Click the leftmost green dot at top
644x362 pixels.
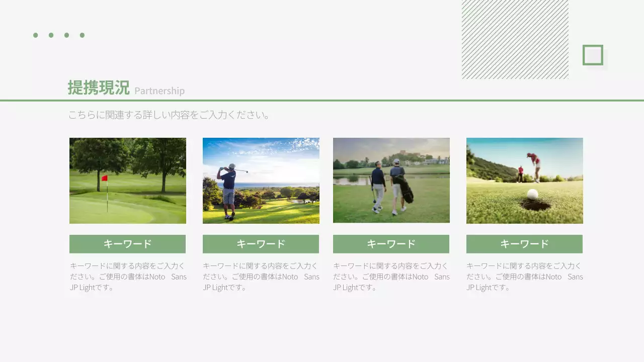point(36,35)
